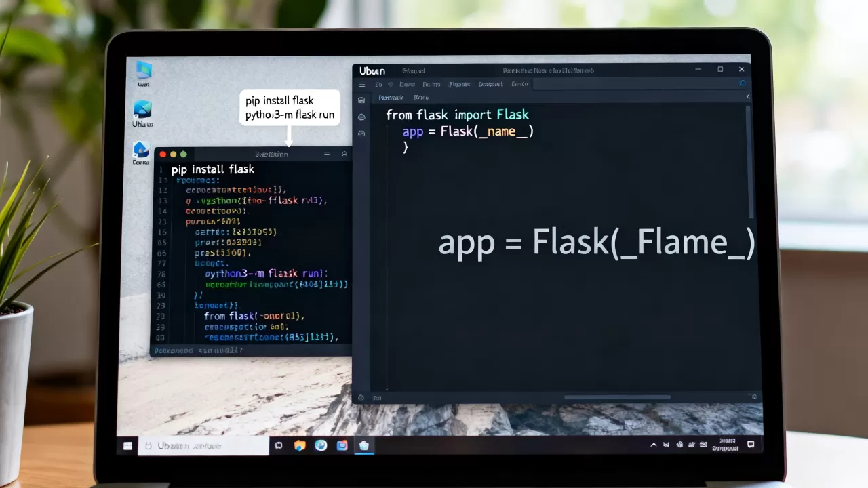Click the second tab beside the active editor tab
Image resolution: width=868 pixels, height=488 pixels.
pos(421,98)
